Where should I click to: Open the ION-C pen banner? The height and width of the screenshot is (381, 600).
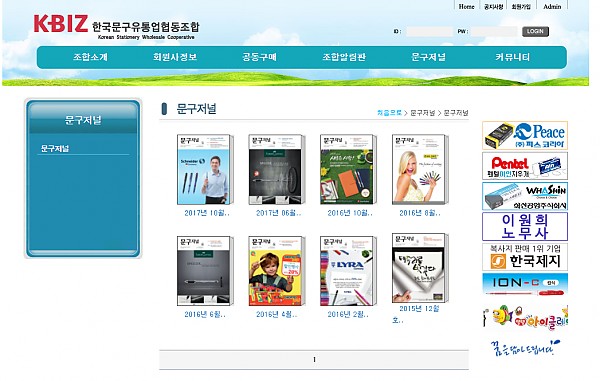(525, 285)
